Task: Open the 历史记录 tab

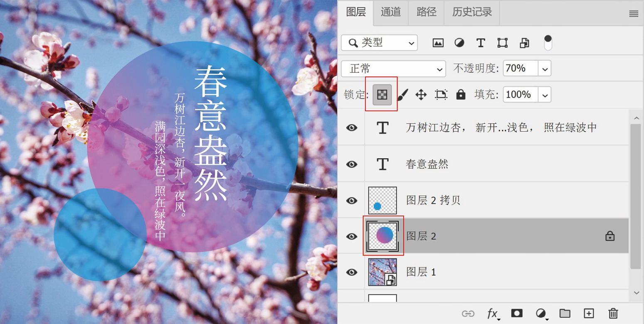Action: (471, 12)
